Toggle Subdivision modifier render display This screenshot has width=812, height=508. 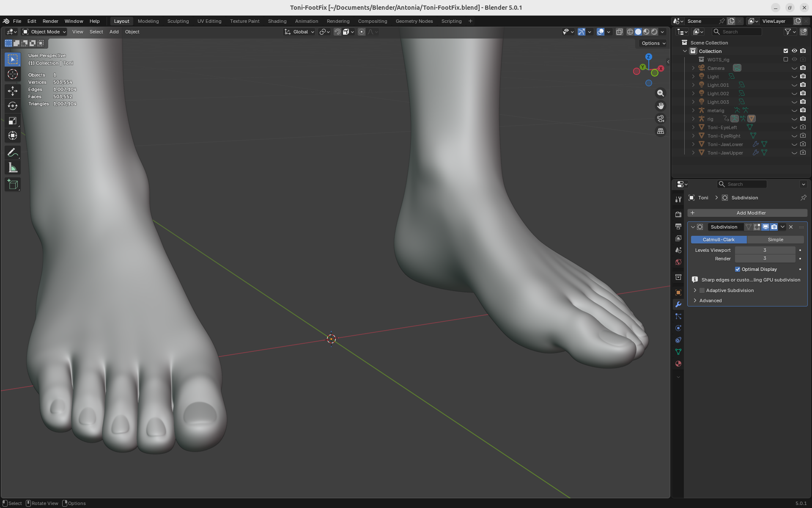pos(774,227)
